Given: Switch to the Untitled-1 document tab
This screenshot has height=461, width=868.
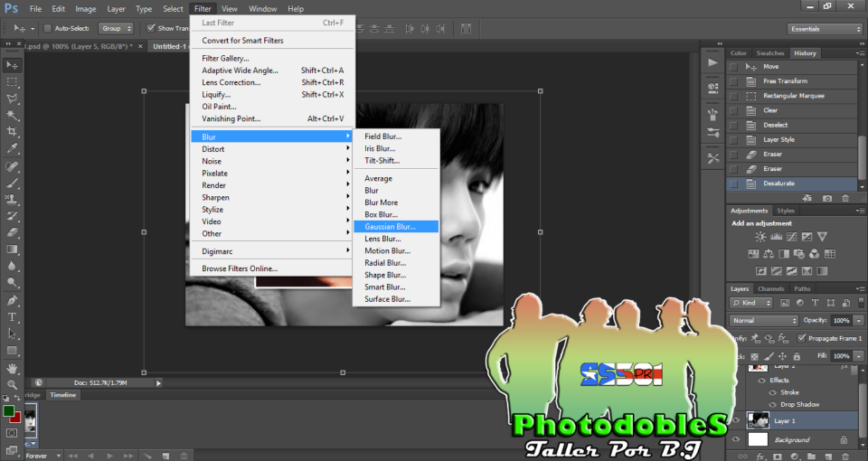Looking at the screenshot, I should point(169,46).
